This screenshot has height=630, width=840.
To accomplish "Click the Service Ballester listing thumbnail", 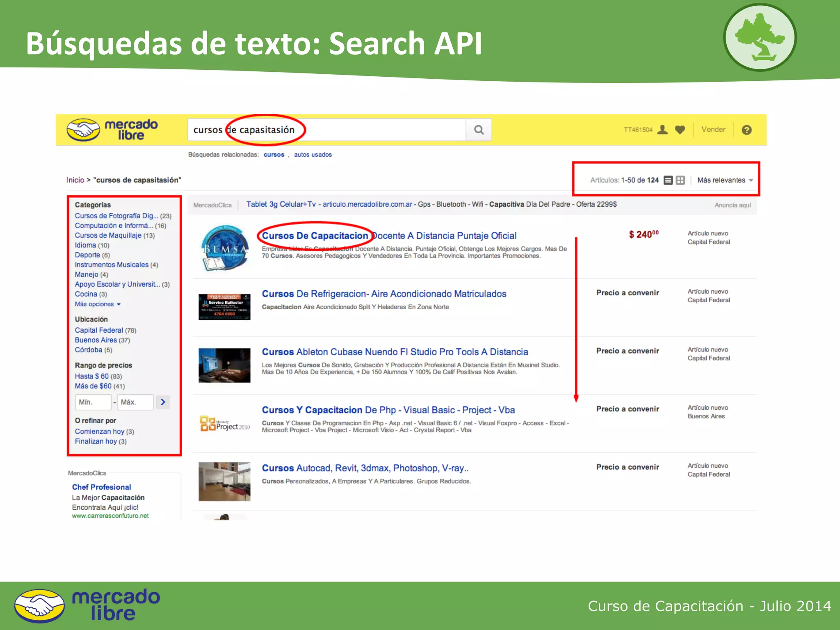I will (224, 307).
